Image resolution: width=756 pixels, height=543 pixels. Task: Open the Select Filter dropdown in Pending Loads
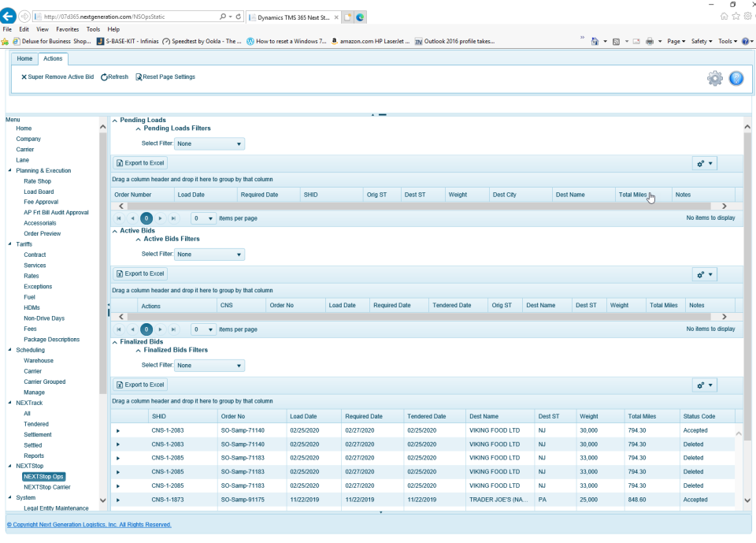209,143
